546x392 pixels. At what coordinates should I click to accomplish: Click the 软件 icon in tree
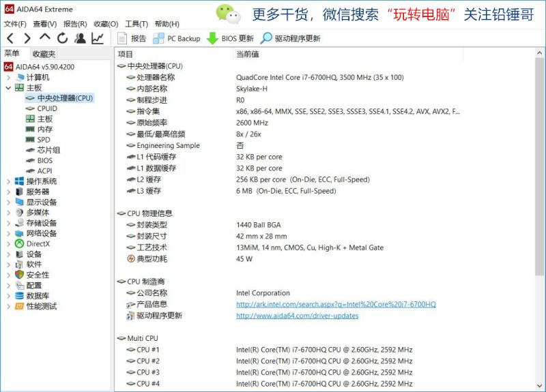tap(20, 265)
